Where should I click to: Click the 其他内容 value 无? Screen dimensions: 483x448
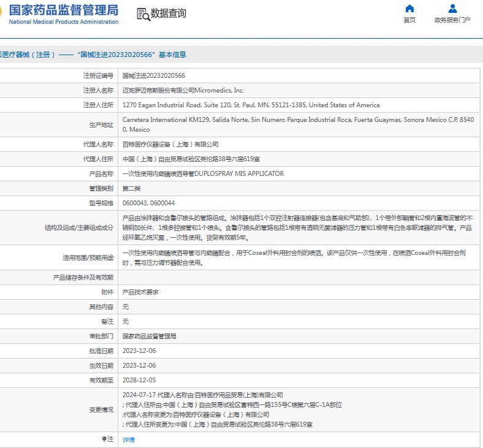(x=126, y=307)
